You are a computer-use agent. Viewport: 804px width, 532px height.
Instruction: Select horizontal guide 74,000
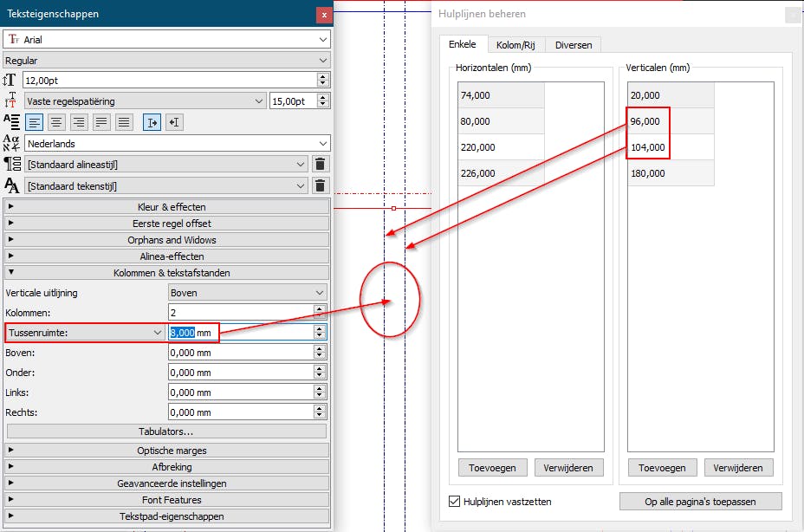pos(501,95)
